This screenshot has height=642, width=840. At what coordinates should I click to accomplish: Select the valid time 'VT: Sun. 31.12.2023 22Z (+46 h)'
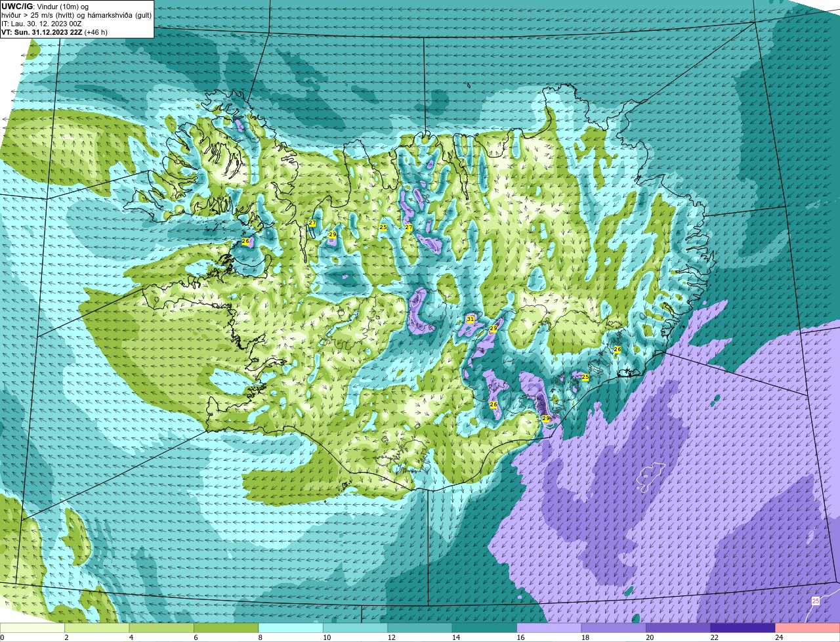coord(54,32)
